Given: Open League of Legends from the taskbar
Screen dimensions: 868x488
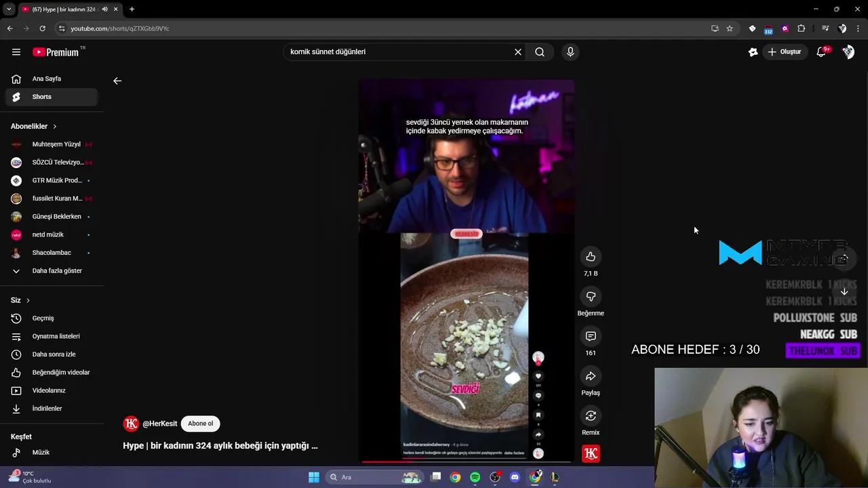Looking at the screenshot, I should click(x=555, y=477).
